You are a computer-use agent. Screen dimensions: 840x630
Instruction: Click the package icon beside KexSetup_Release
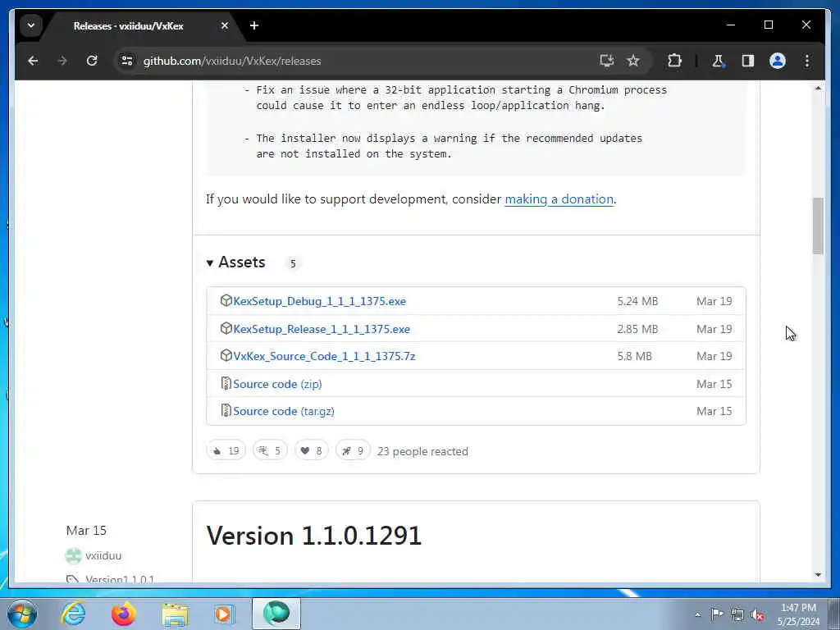pyautogui.click(x=226, y=328)
